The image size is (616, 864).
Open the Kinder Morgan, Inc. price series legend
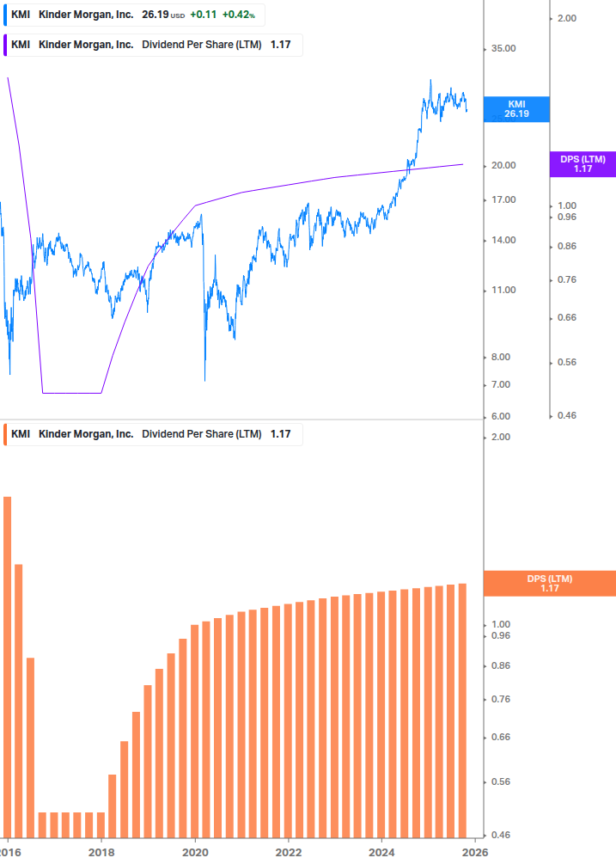(x=134, y=15)
